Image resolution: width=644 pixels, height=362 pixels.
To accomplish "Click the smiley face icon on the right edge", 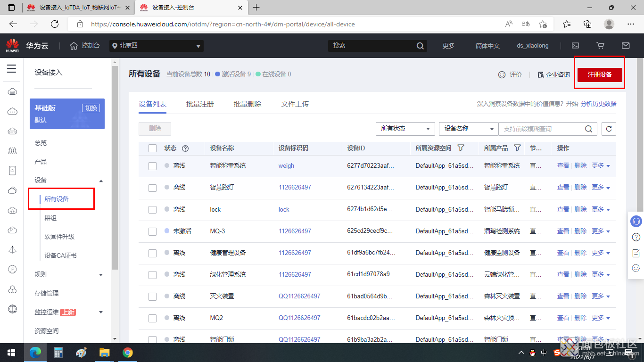I will [x=636, y=268].
